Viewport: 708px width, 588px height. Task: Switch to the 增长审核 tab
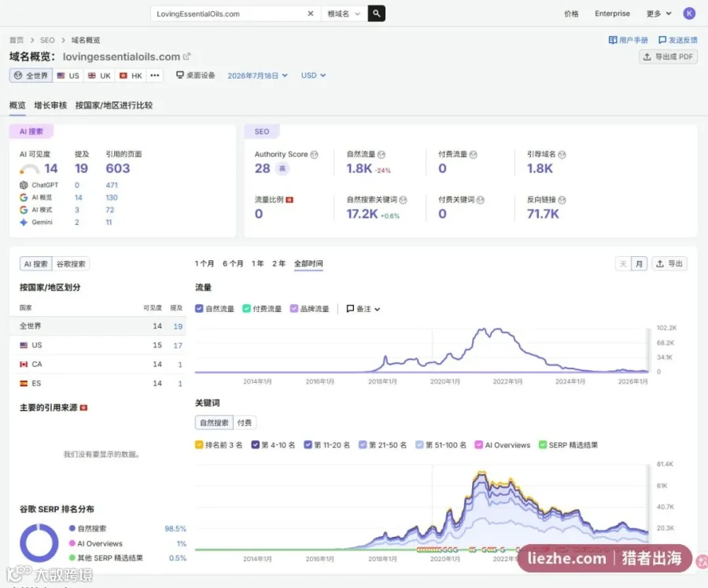(x=50, y=105)
